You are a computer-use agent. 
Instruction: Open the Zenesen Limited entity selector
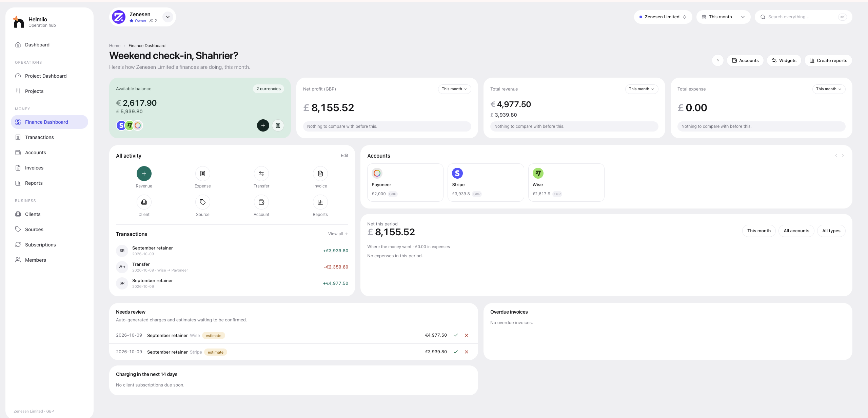coord(663,17)
